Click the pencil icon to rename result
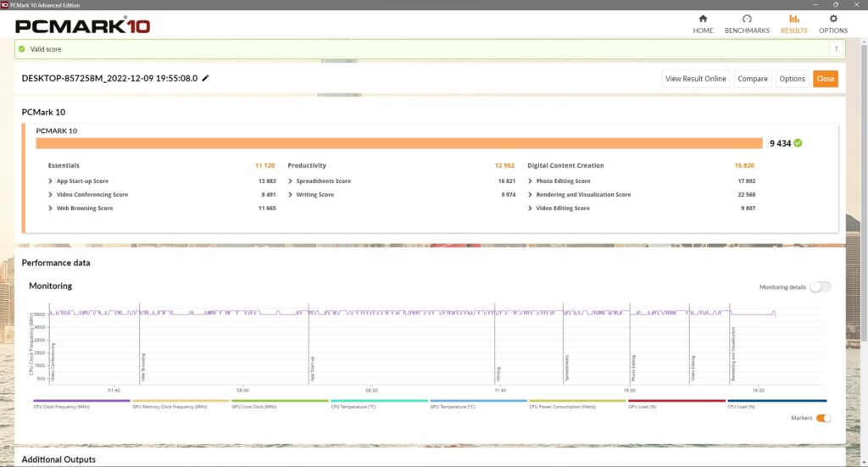Viewport: 868px width, 467px height. click(205, 78)
